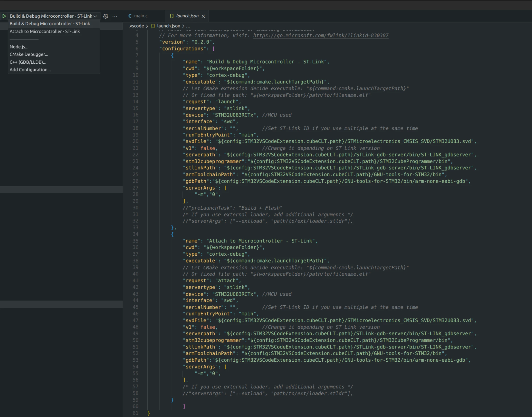Click the .vscode breadcrumb folder
532x417 pixels.
click(x=136, y=26)
